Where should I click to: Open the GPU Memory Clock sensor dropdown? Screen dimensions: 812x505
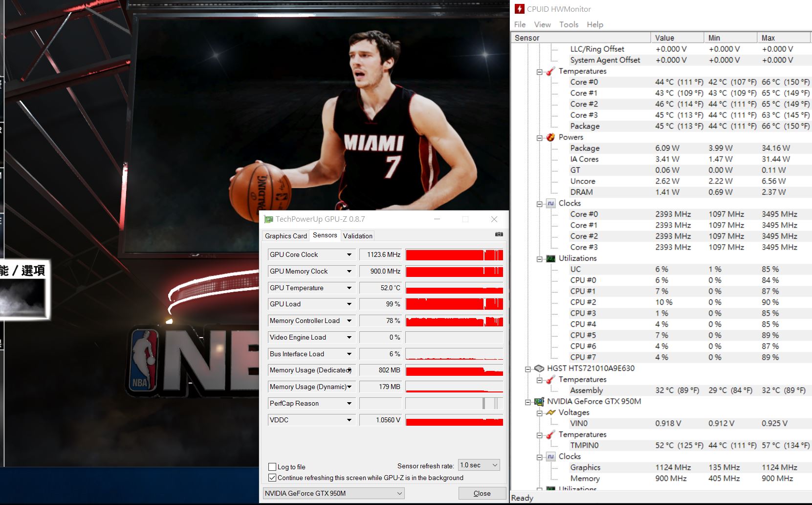click(349, 271)
